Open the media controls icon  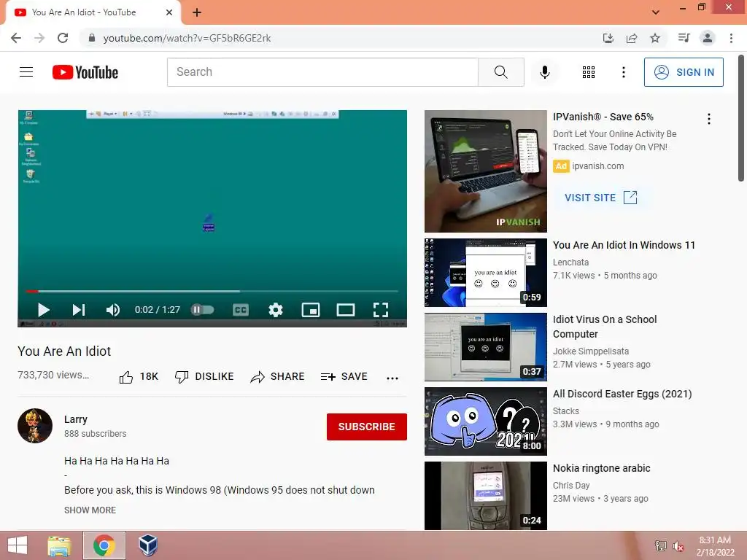684,38
